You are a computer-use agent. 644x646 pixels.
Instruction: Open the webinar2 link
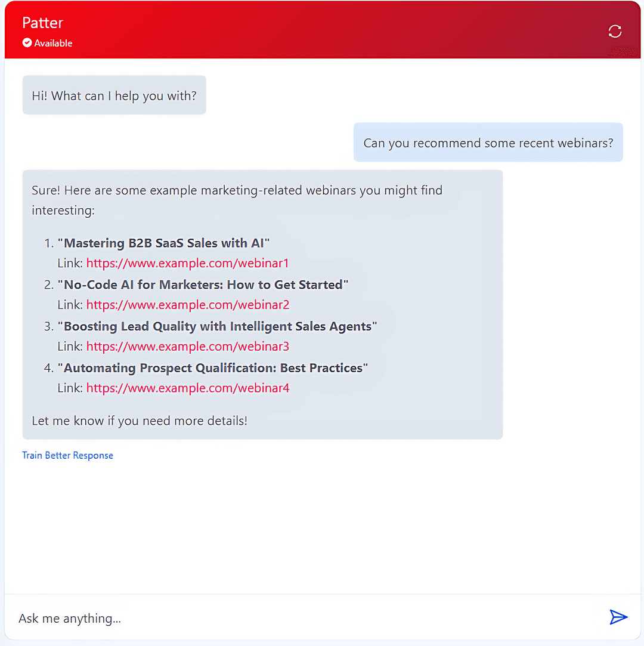tap(187, 304)
